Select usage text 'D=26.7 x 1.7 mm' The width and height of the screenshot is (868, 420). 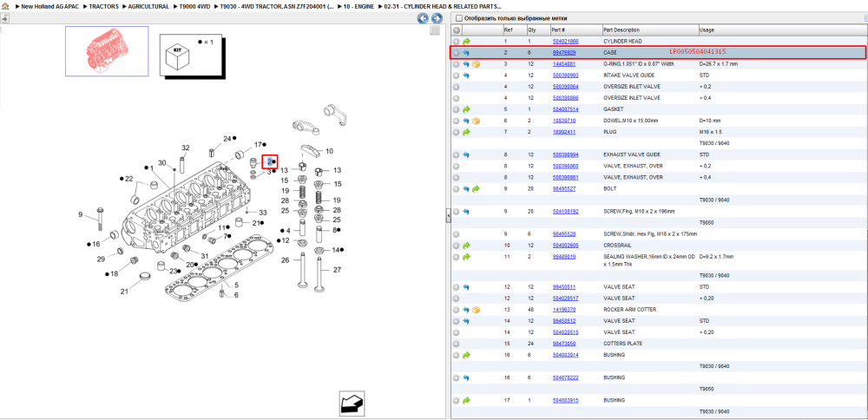click(x=719, y=64)
